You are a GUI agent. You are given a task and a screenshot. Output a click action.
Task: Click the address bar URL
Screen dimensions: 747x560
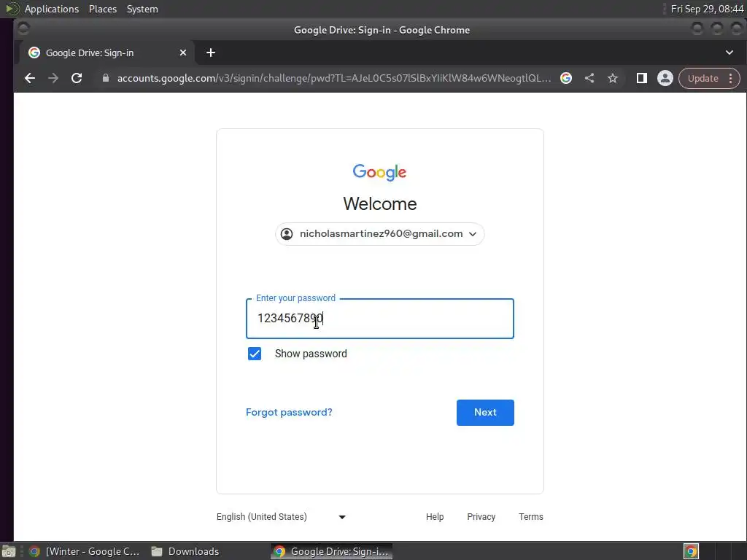click(334, 78)
